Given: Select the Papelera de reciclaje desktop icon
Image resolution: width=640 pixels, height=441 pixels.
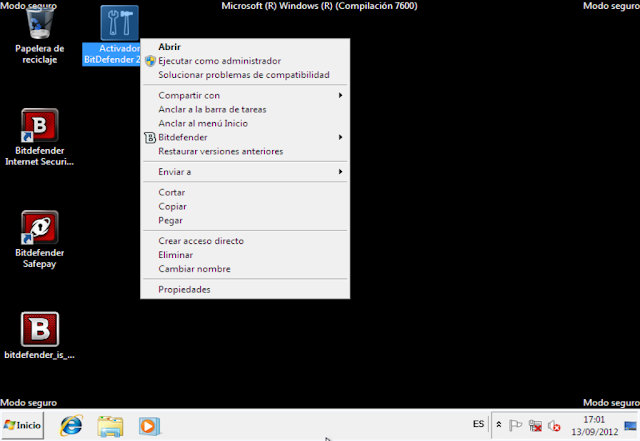Looking at the screenshot, I should coord(40,35).
